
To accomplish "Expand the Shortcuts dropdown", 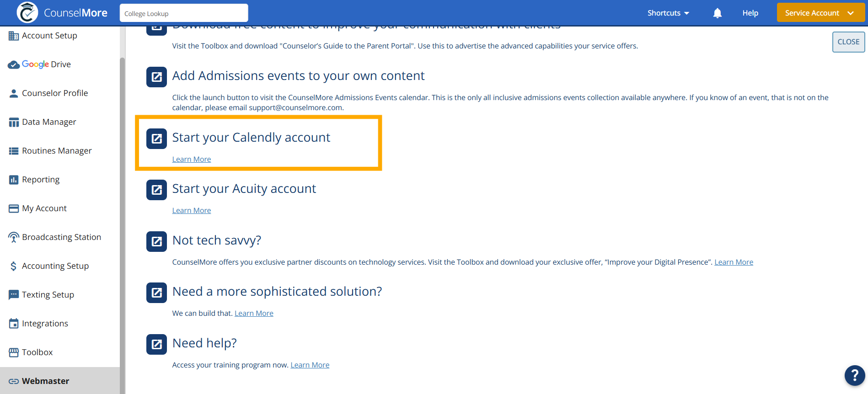I will coord(668,13).
